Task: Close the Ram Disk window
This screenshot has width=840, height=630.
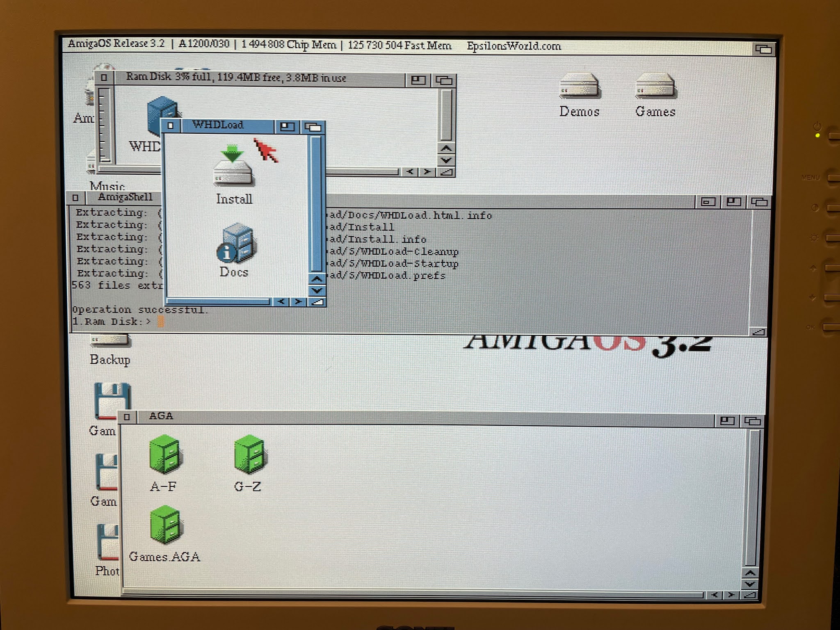Action: point(104,78)
